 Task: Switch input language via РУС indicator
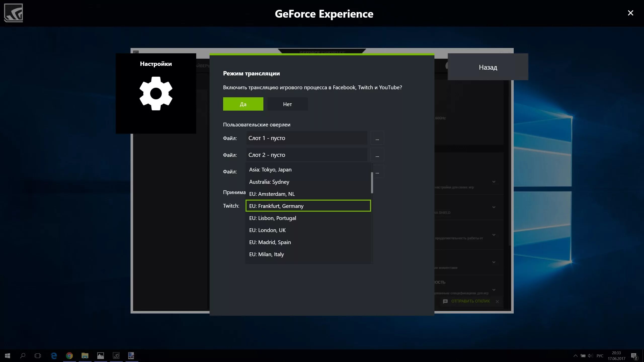tap(600, 355)
